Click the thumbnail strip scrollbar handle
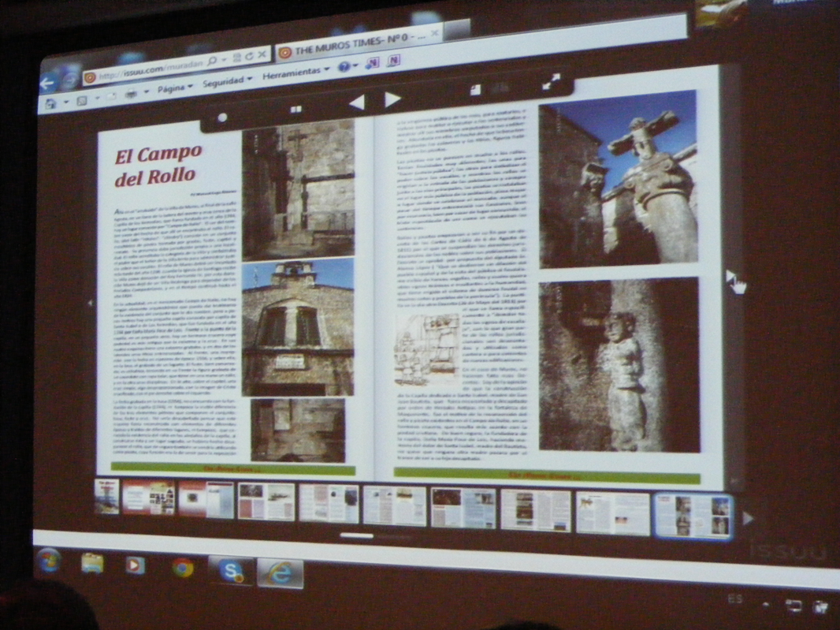 tap(356, 536)
